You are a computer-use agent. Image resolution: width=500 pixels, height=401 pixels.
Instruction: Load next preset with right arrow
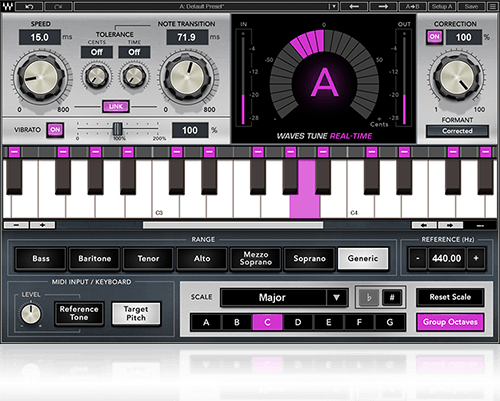tap(383, 6)
